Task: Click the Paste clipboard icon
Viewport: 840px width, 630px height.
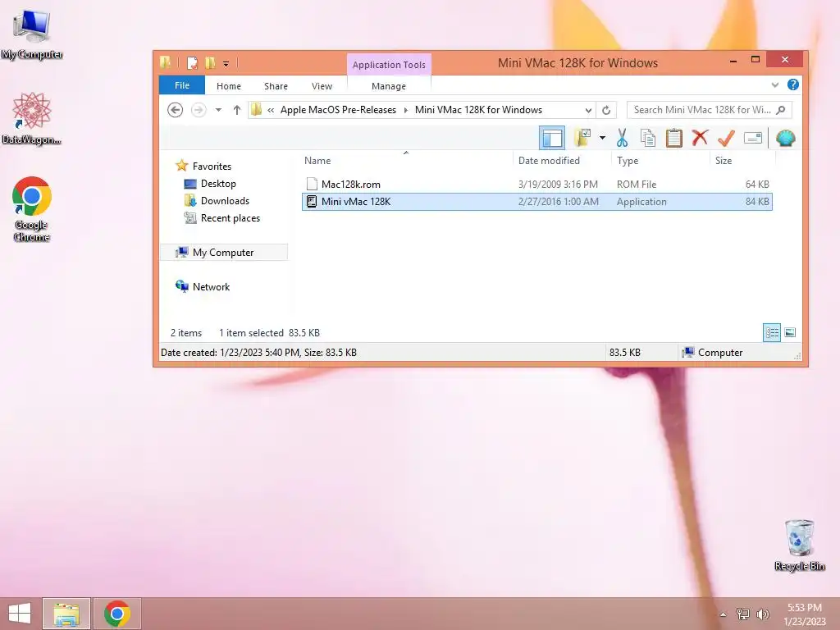Action: 674,138
